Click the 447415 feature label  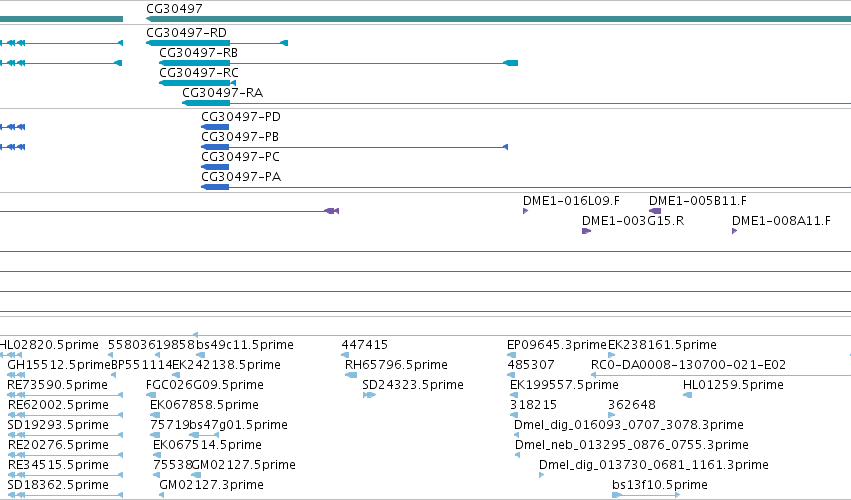[365, 345]
